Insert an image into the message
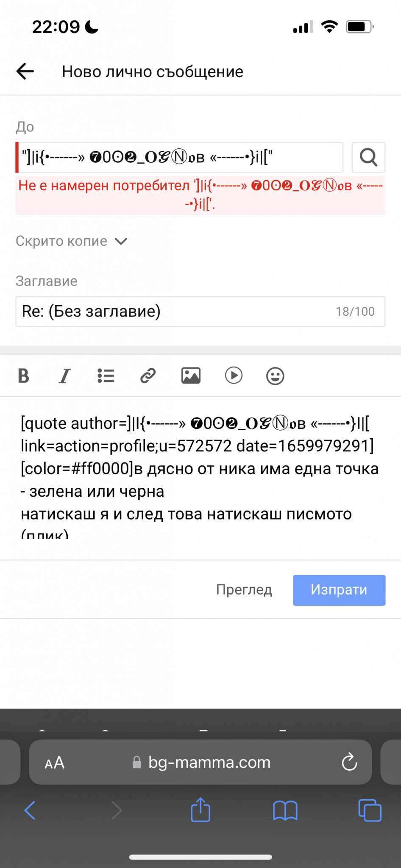 (191, 376)
